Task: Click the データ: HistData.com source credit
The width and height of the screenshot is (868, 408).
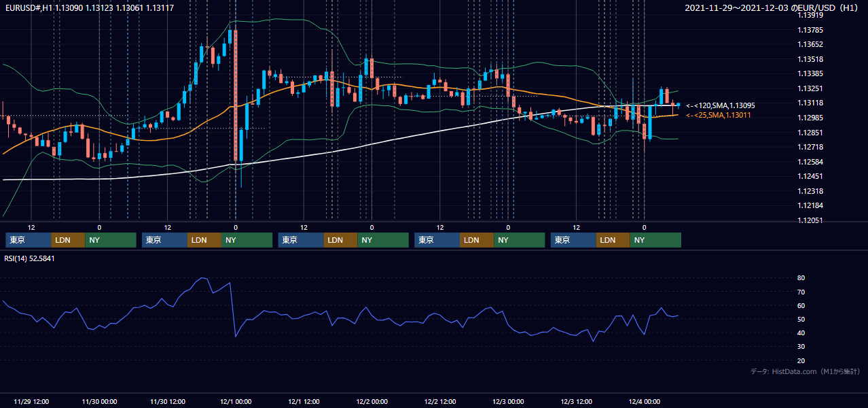Action: [x=806, y=371]
